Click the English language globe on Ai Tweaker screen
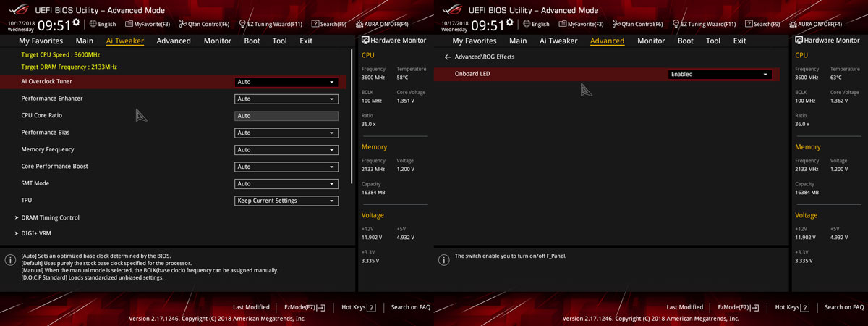 click(93, 24)
